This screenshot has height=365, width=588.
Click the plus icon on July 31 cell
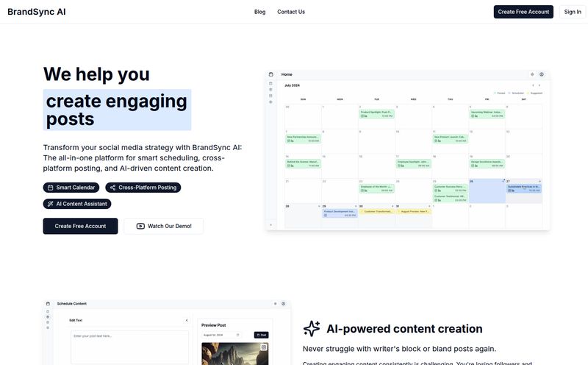(429, 206)
